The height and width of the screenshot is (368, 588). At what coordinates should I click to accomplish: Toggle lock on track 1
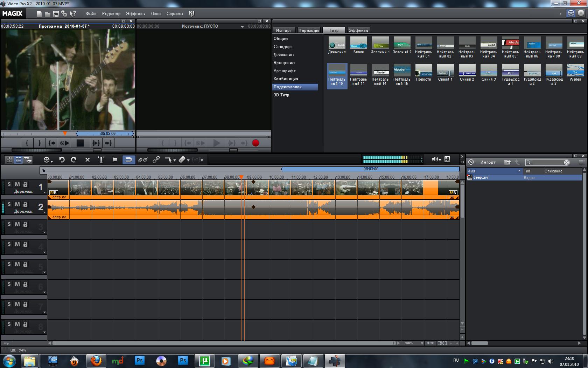[x=26, y=184]
